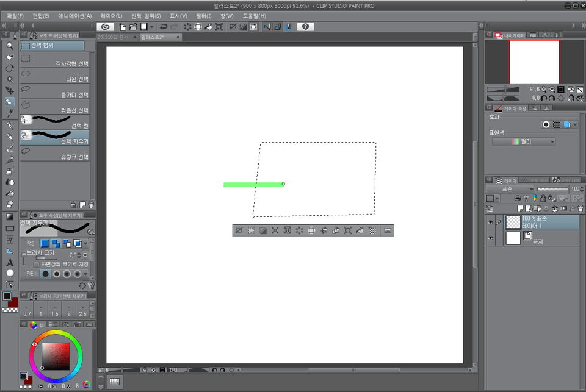Select the Gradient tool
This screenshot has height=392, width=586.
10,217
